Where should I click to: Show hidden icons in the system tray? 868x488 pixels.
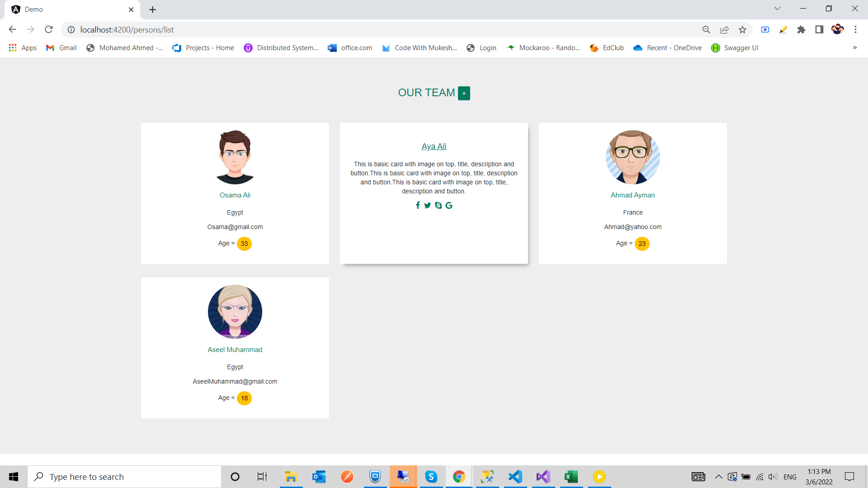718,477
